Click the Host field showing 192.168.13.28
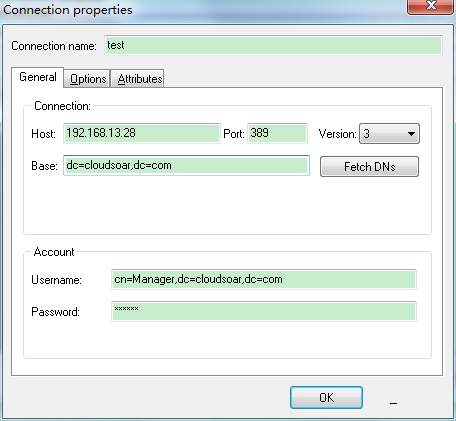Image resolution: width=456 pixels, height=421 pixels. pos(142,133)
